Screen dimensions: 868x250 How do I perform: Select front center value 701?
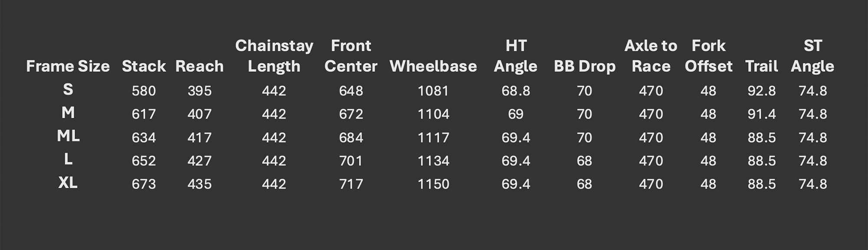(351, 161)
